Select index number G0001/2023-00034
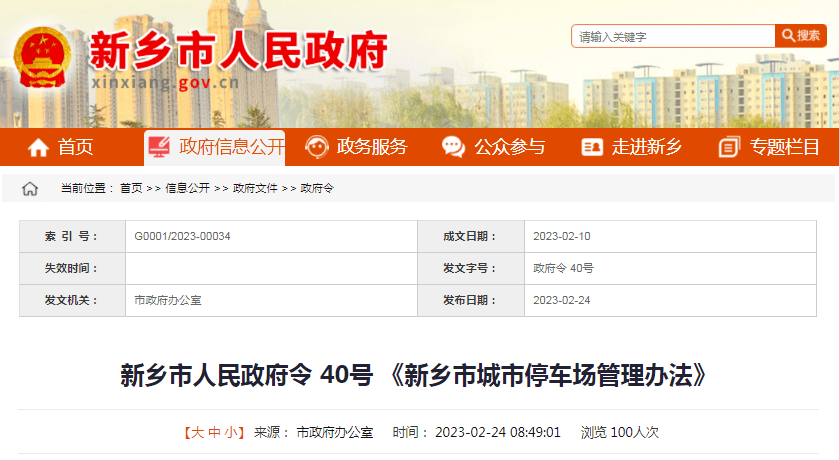Image resolution: width=839 pixels, height=460 pixels. 182,236
